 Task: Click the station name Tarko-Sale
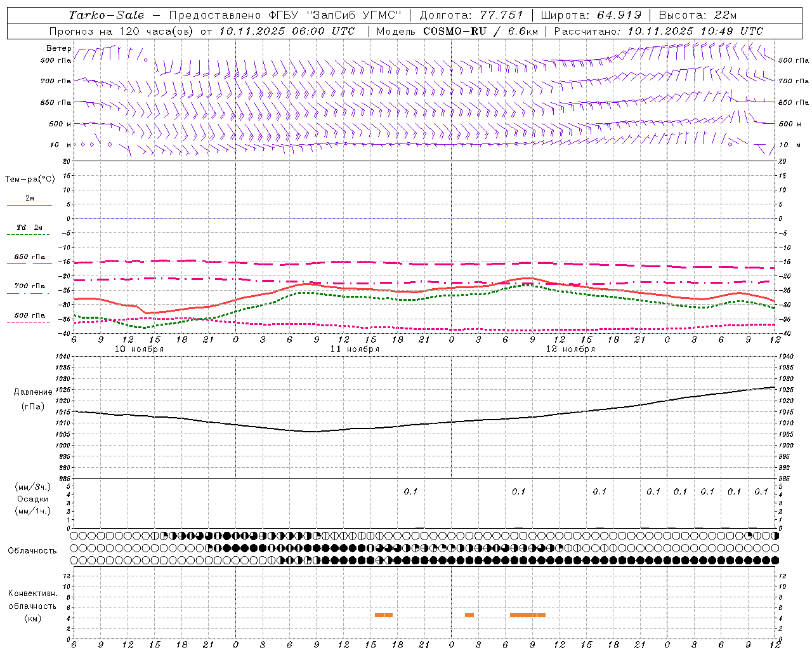(107, 15)
